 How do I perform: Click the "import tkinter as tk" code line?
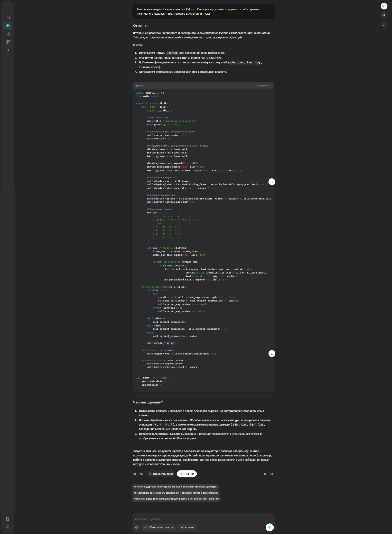point(150,93)
